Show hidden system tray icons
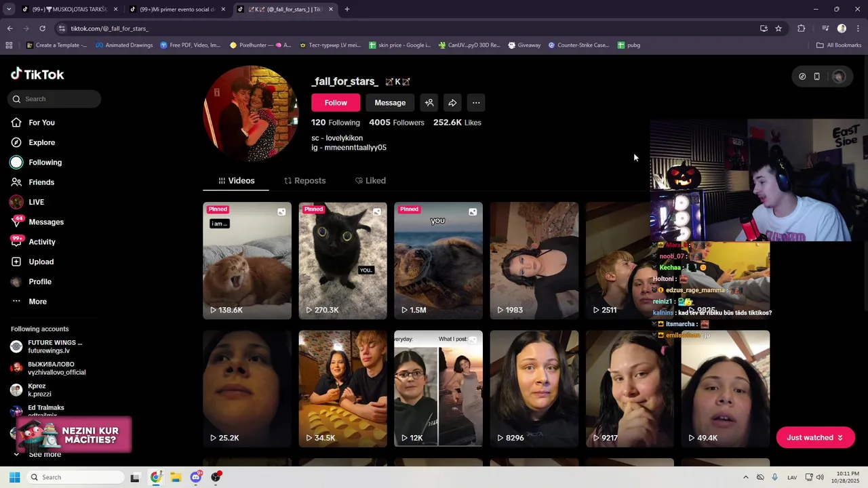Screen dimensions: 868x488 point(745,477)
